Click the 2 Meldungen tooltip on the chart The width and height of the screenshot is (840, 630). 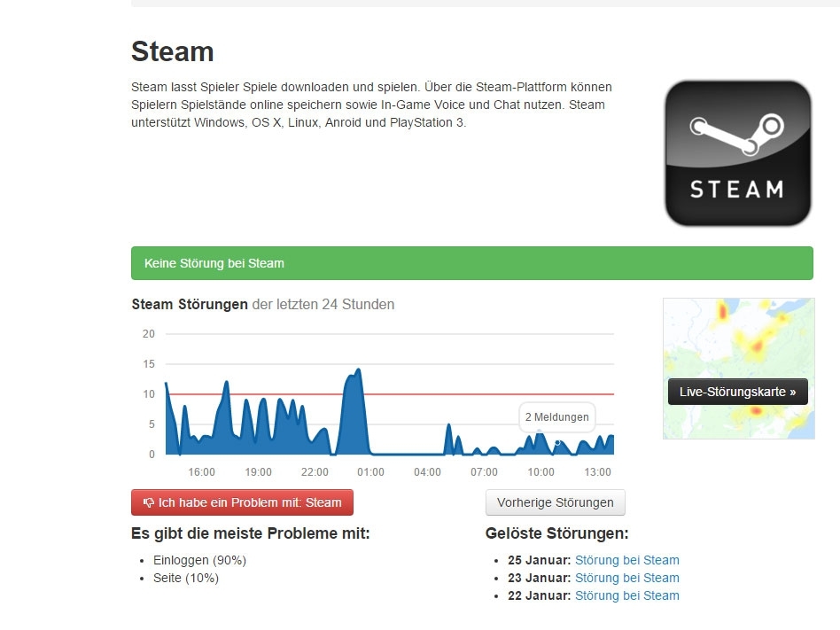556,416
